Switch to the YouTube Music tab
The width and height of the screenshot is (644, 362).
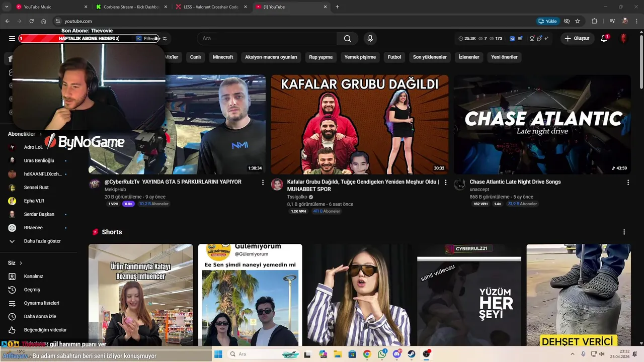pos(52,7)
